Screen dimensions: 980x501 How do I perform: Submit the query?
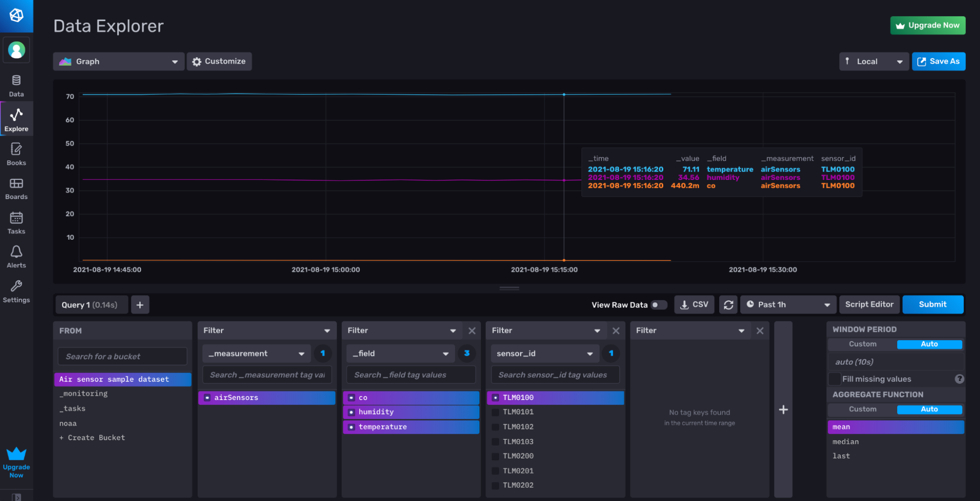932,304
